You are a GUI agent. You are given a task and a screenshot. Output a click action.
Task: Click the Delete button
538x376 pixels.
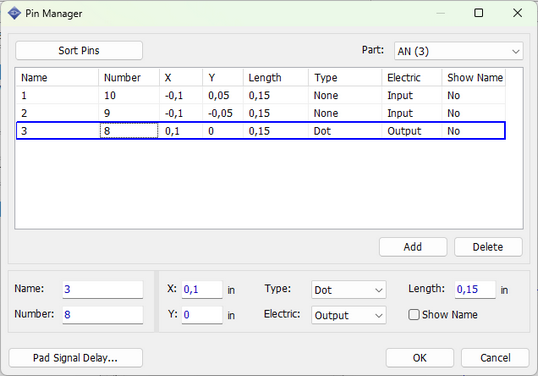[x=488, y=247]
